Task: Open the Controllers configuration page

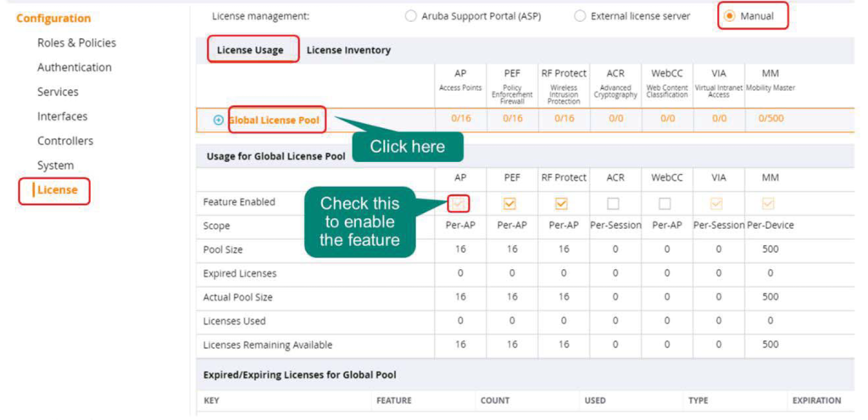Action: pos(65,141)
